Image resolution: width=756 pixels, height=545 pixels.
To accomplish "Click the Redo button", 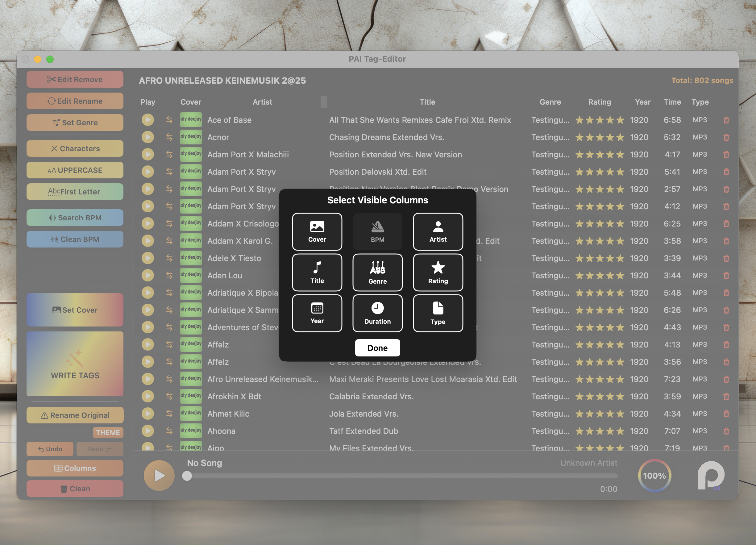I will [x=100, y=449].
